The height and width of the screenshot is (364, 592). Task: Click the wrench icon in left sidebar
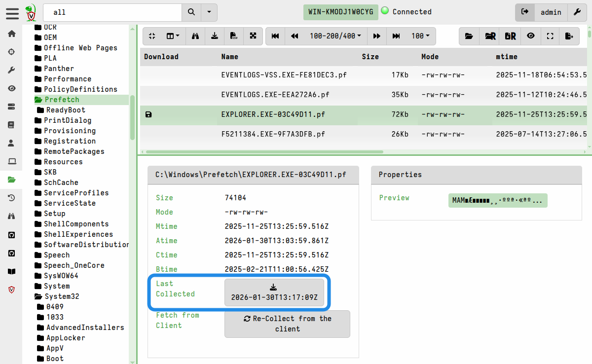point(11,70)
